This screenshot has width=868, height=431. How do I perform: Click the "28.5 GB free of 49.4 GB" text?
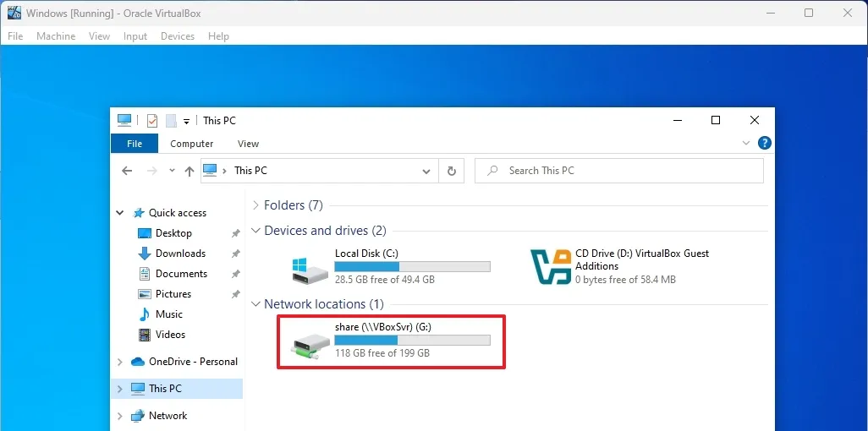pyautogui.click(x=385, y=280)
